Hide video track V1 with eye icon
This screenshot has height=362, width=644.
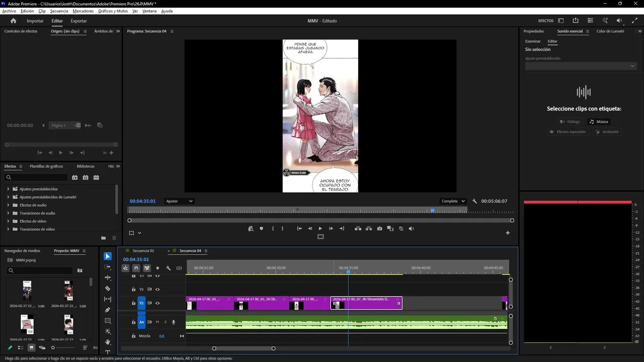tap(157, 303)
